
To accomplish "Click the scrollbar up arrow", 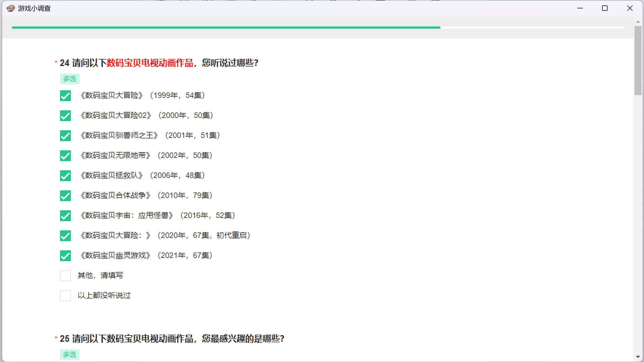I will (638, 22).
